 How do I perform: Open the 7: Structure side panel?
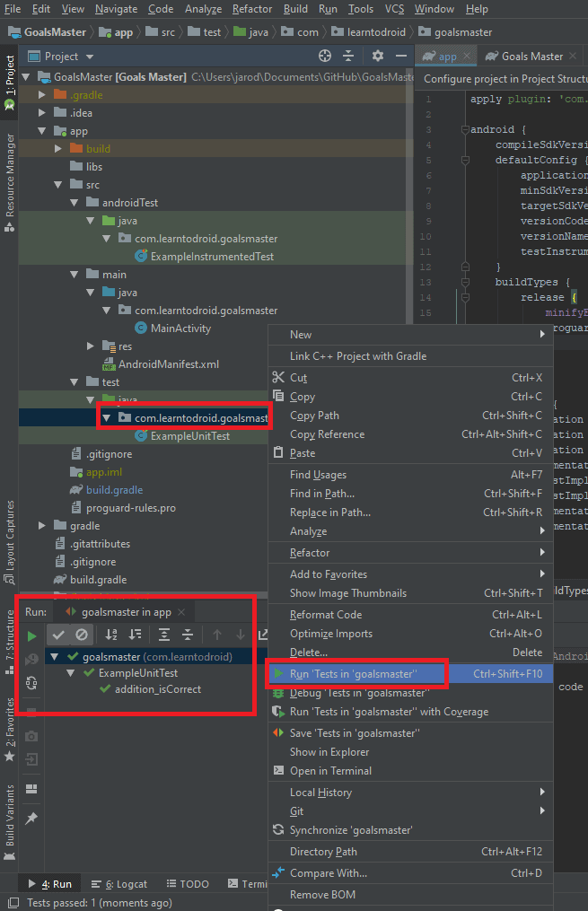[9, 642]
